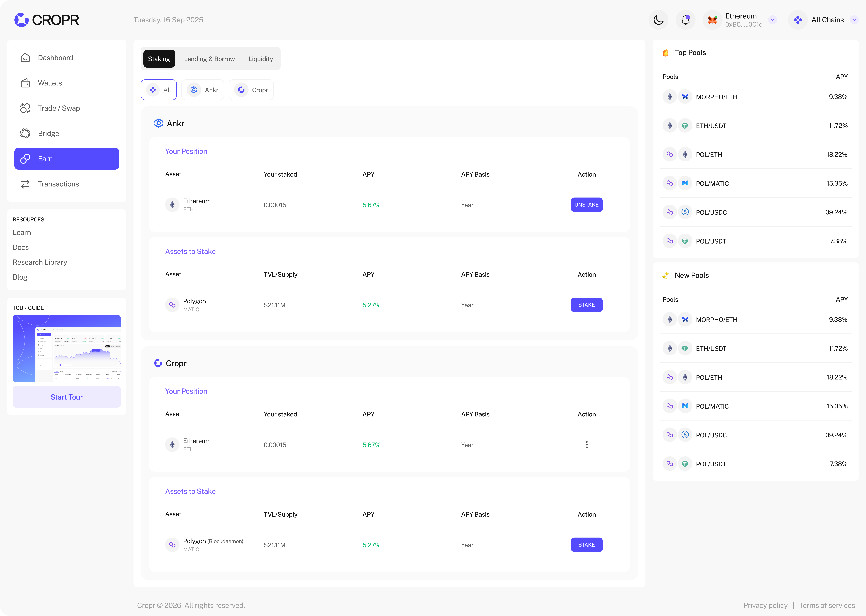This screenshot has height=616, width=866.
Task: Filter staking by Cropr
Action: click(x=251, y=90)
